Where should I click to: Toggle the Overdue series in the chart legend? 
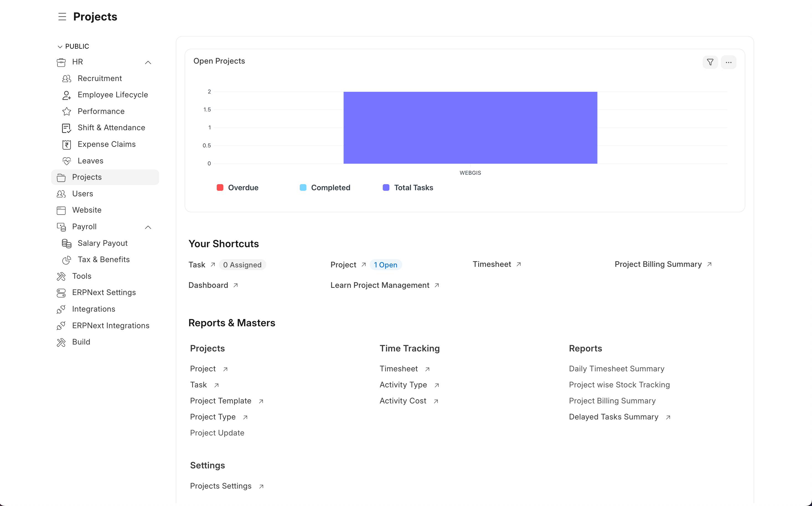(237, 188)
